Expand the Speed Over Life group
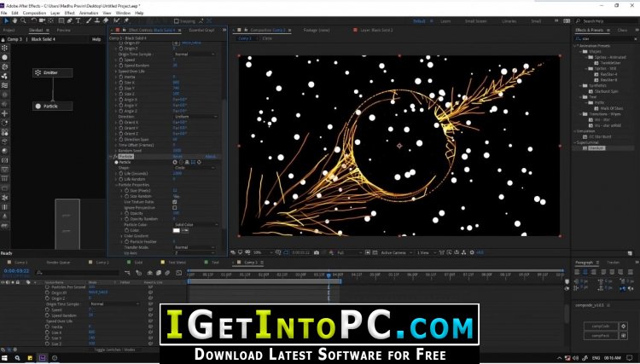The width and height of the screenshot is (640, 364). click(116, 72)
